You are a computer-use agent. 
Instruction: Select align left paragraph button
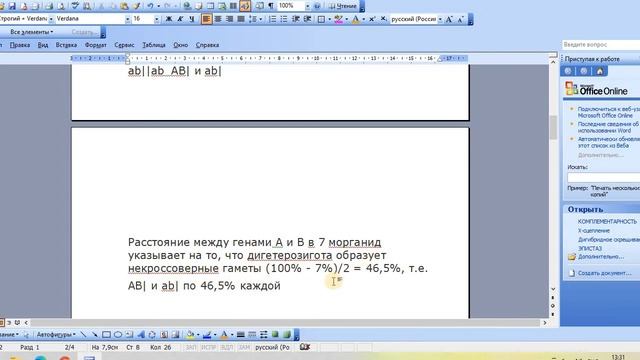[x=207, y=19]
